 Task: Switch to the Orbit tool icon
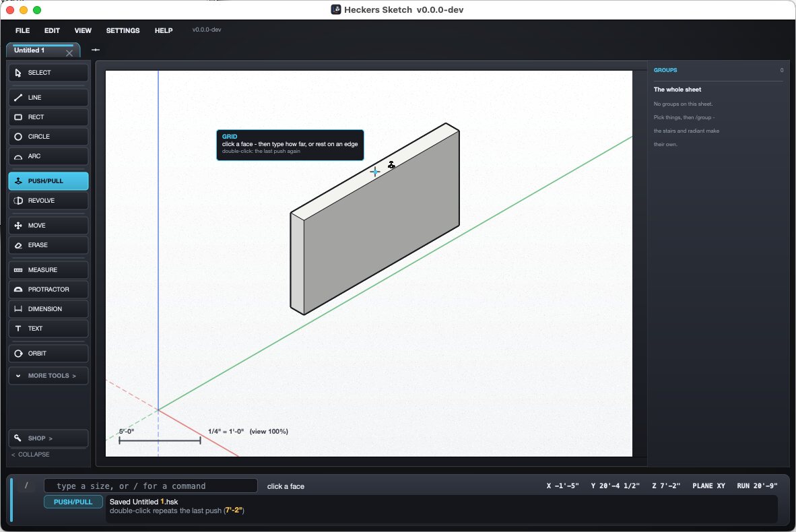[x=18, y=354]
